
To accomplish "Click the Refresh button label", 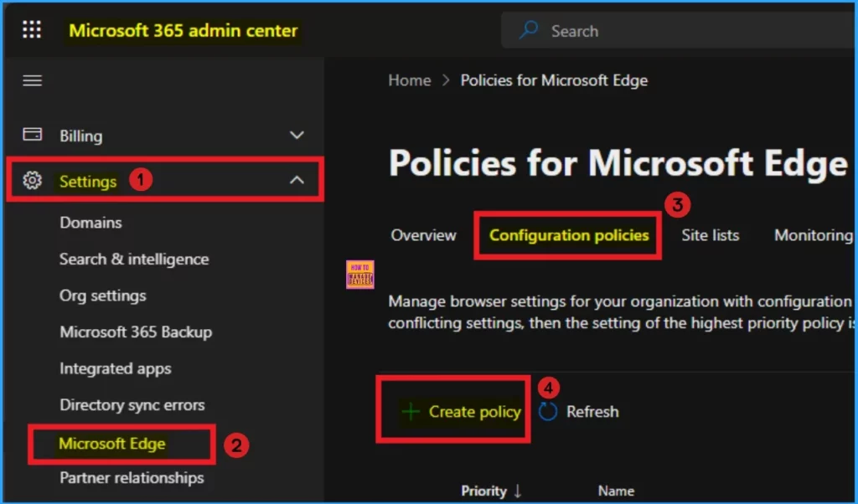I will point(592,412).
